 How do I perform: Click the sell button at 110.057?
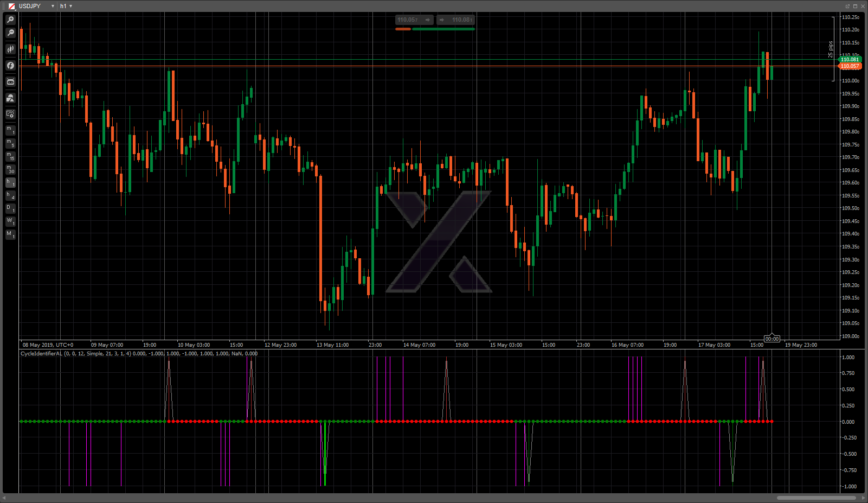pos(414,20)
